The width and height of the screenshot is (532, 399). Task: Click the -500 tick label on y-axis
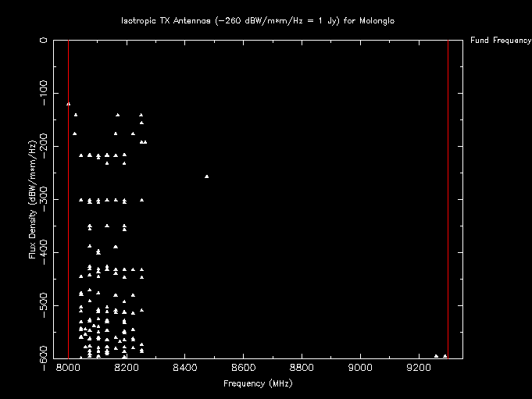[x=45, y=305]
